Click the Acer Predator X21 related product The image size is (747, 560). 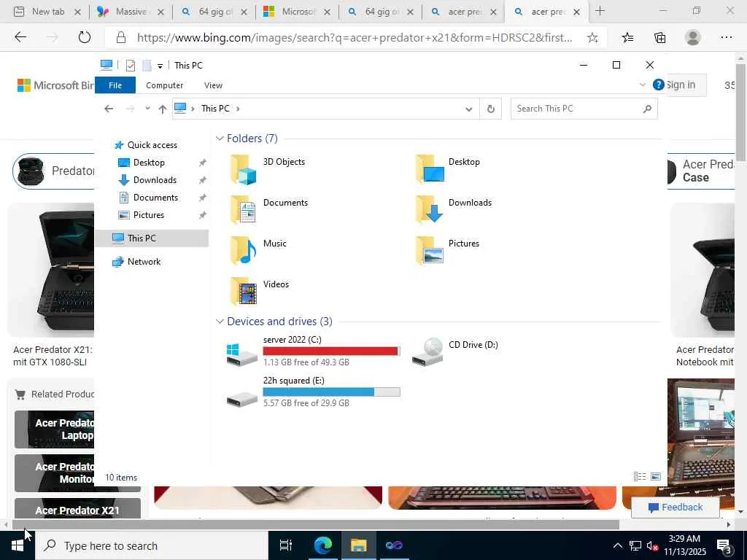pyautogui.click(x=77, y=508)
